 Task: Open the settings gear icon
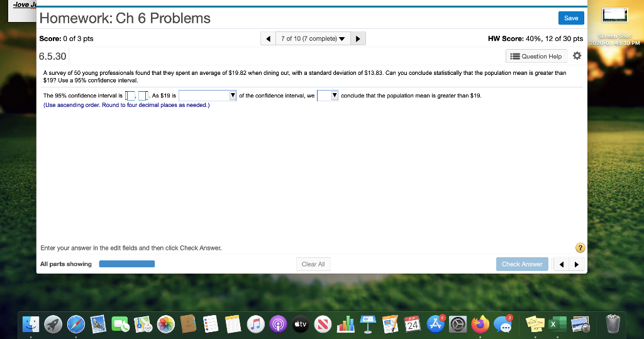click(x=577, y=56)
